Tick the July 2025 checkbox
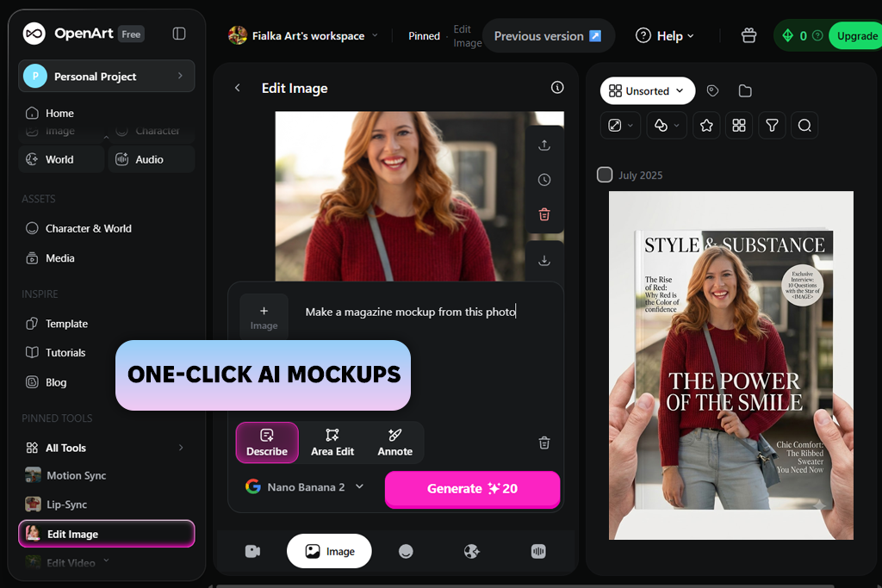 pyautogui.click(x=605, y=175)
